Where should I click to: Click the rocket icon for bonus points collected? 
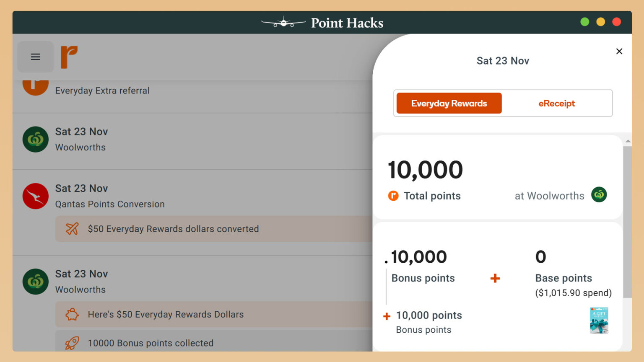tap(72, 343)
